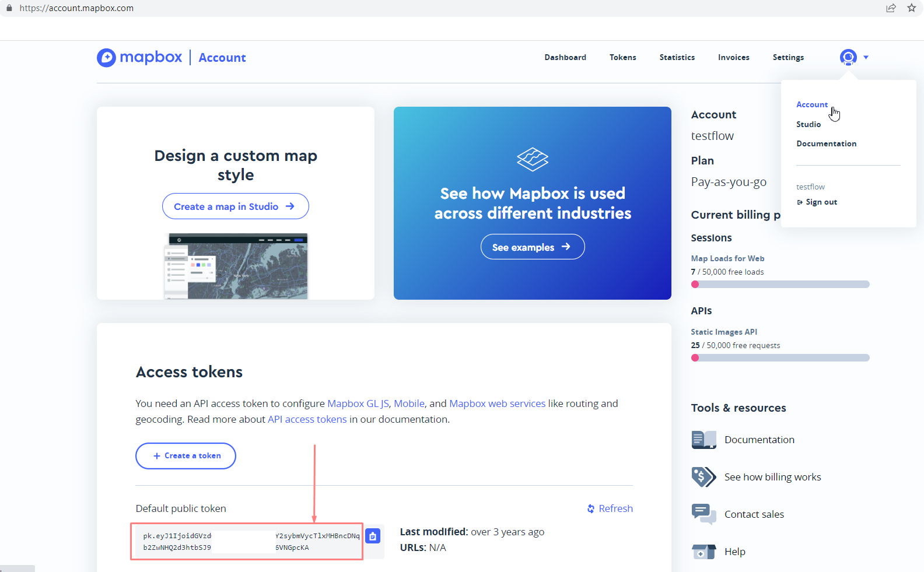
Task: Open See how billing works link
Action: [x=772, y=477]
